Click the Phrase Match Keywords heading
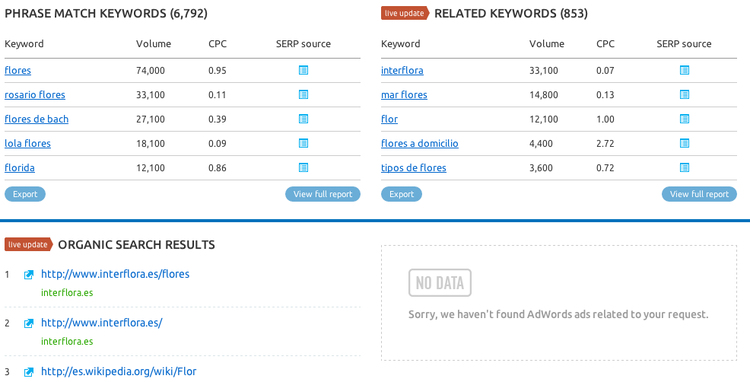The image size is (750, 382). pyautogui.click(x=106, y=13)
